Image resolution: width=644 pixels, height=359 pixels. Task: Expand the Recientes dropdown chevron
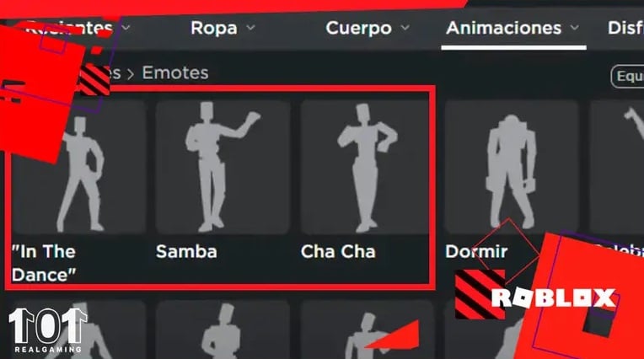coord(126,28)
